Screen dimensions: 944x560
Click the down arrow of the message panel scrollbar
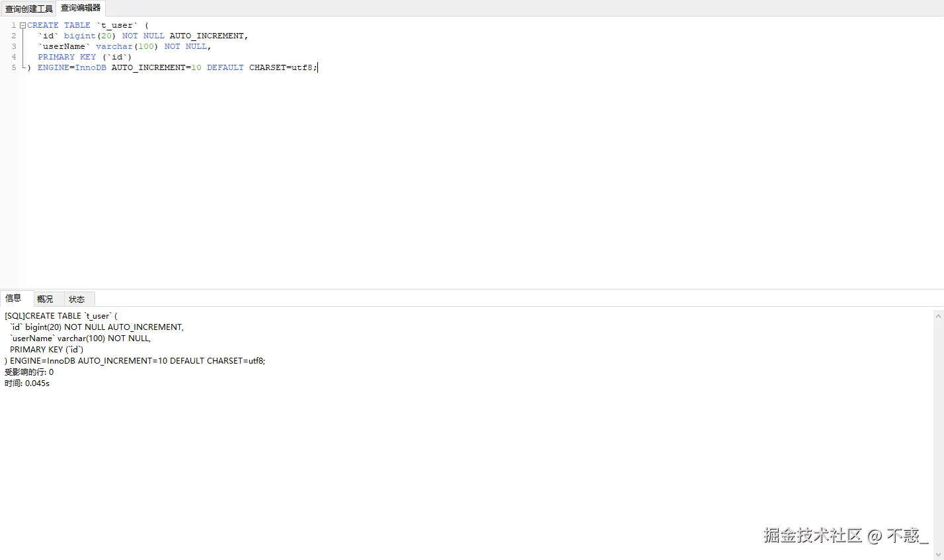pos(938,554)
